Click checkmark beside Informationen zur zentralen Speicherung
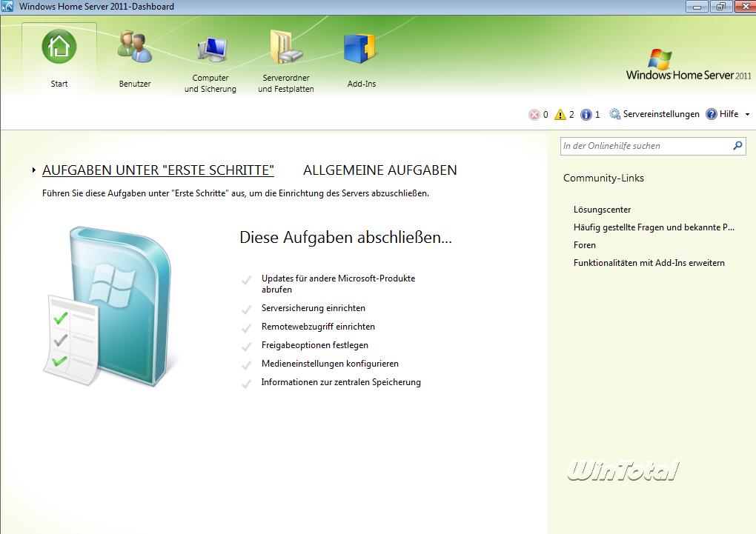This screenshot has height=534, width=756. pyautogui.click(x=246, y=383)
